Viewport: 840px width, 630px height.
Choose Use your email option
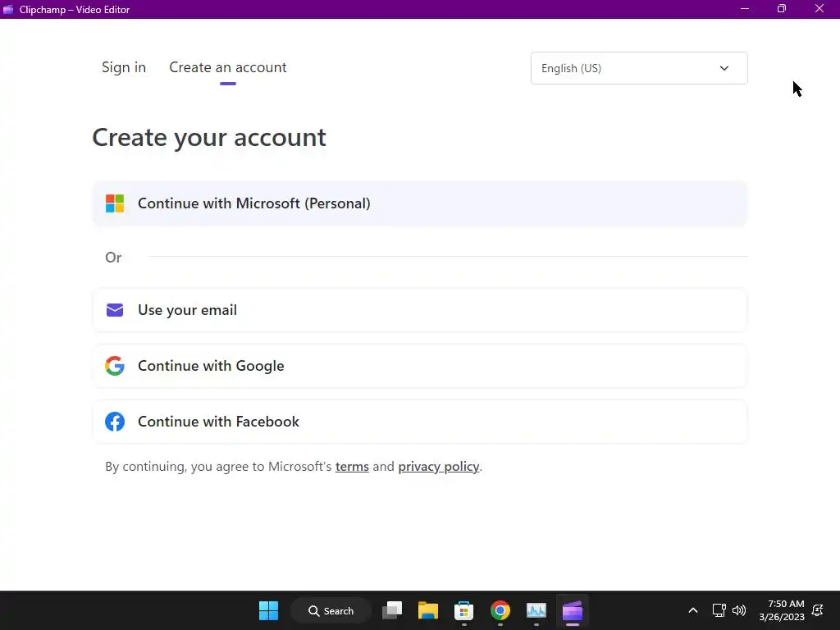(420, 310)
